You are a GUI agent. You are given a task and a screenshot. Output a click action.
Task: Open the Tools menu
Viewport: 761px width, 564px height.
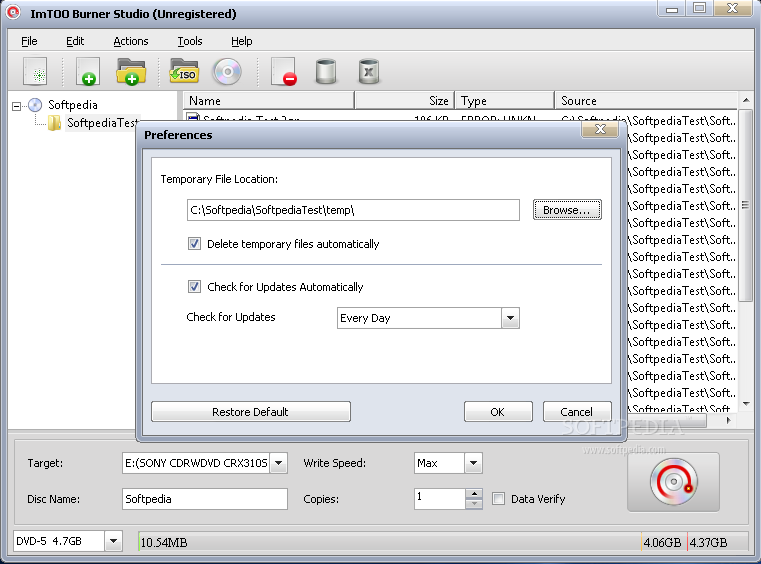190,41
